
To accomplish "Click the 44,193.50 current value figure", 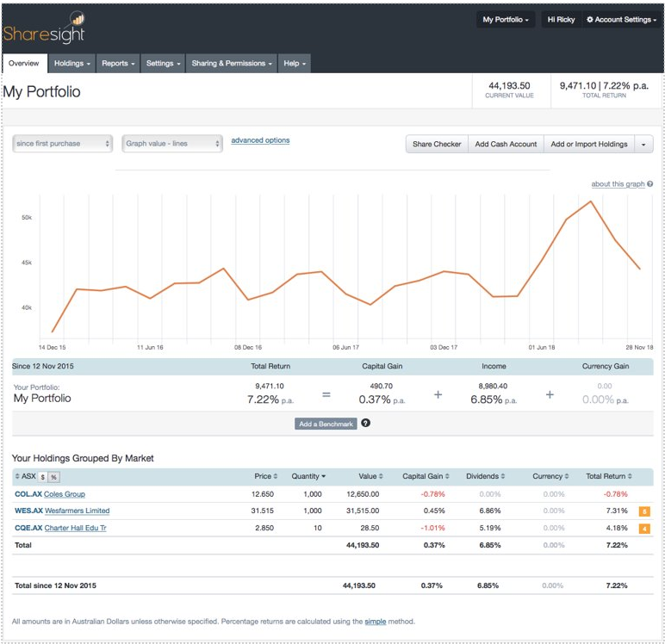I will pyautogui.click(x=509, y=85).
